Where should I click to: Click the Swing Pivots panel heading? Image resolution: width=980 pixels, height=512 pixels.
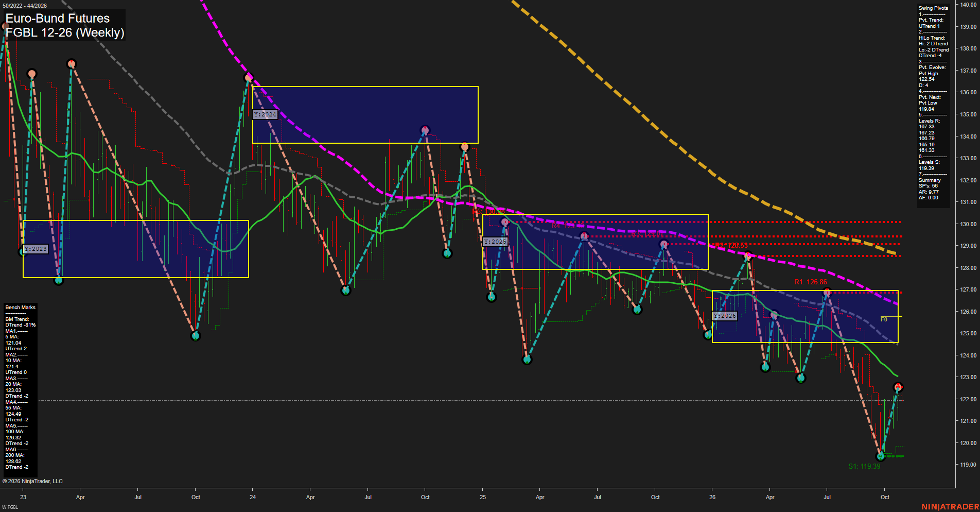coord(933,8)
